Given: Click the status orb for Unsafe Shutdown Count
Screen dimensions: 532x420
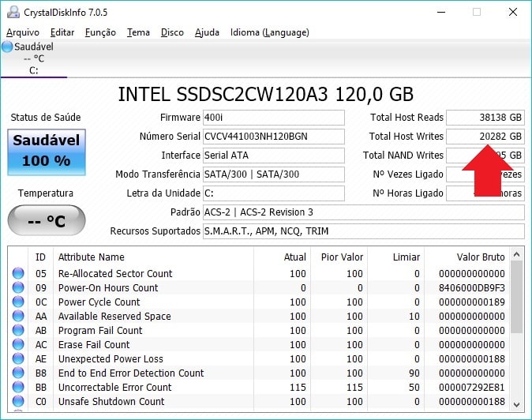Looking at the screenshot, I should (18, 401).
